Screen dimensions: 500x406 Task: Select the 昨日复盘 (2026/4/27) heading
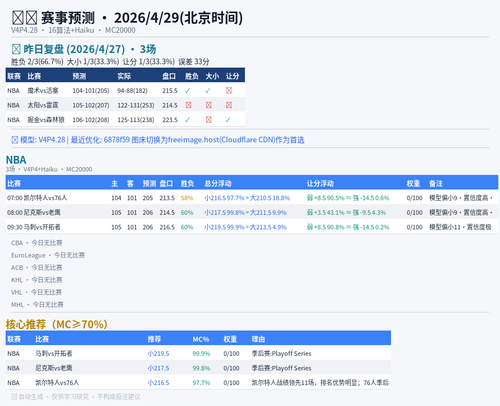coord(84,49)
